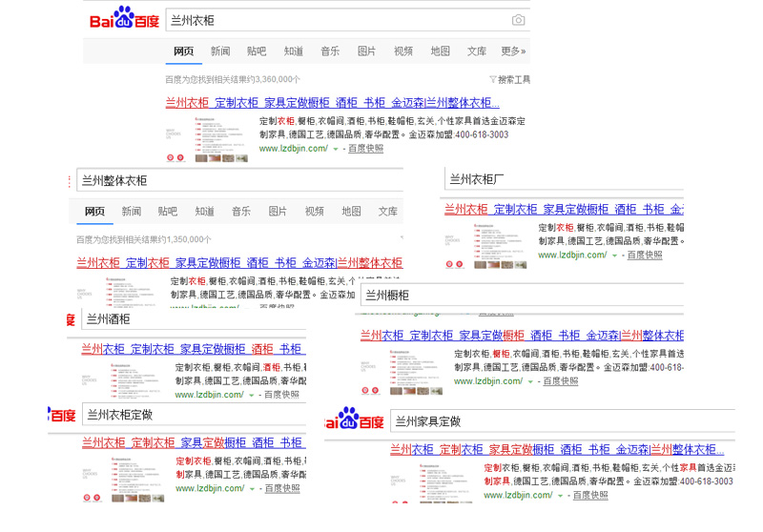Expand the arrow after URL in 兰州酒柜 result
The width and height of the screenshot is (763, 532).
pos(252,396)
